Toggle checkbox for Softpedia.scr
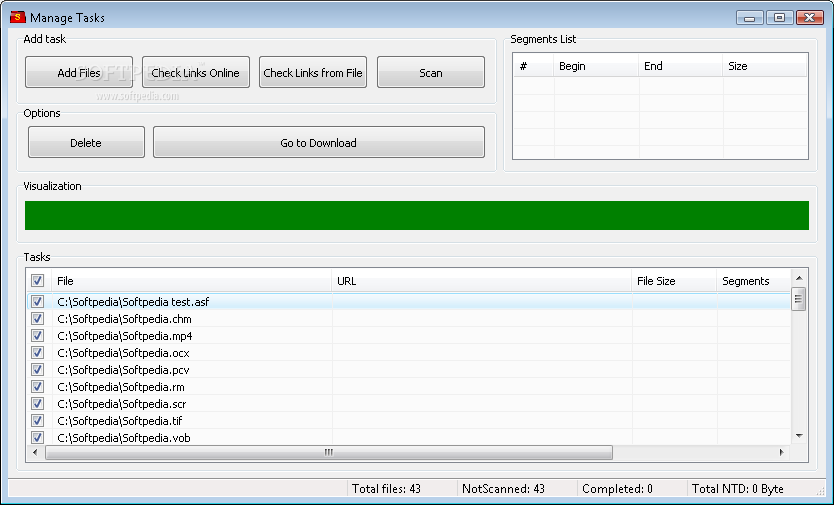The height and width of the screenshot is (505, 834). (x=37, y=404)
